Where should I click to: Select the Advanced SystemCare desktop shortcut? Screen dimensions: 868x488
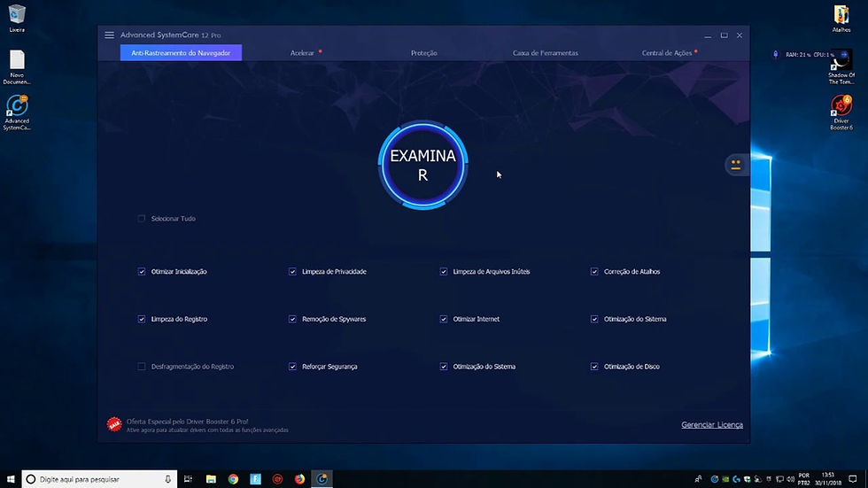coord(17,112)
